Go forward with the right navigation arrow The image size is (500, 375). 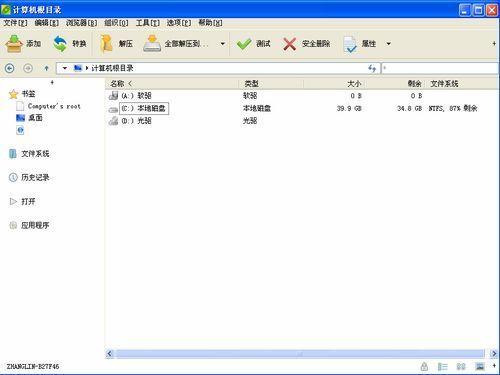[x=28, y=68]
